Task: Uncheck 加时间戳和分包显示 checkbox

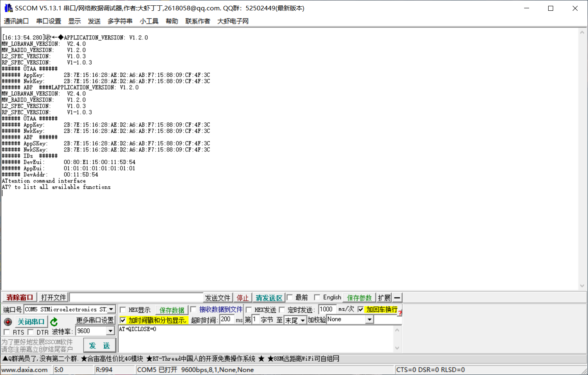Action: pyautogui.click(x=123, y=320)
